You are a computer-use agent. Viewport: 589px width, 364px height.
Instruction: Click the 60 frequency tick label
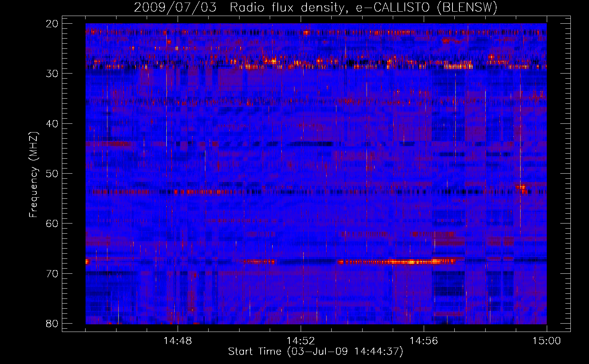[x=52, y=223]
